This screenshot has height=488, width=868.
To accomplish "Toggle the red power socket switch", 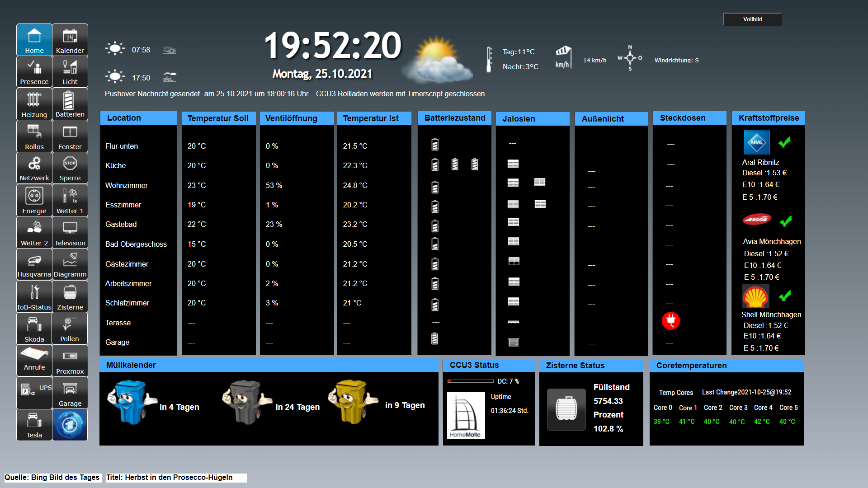I will coord(670,321).
